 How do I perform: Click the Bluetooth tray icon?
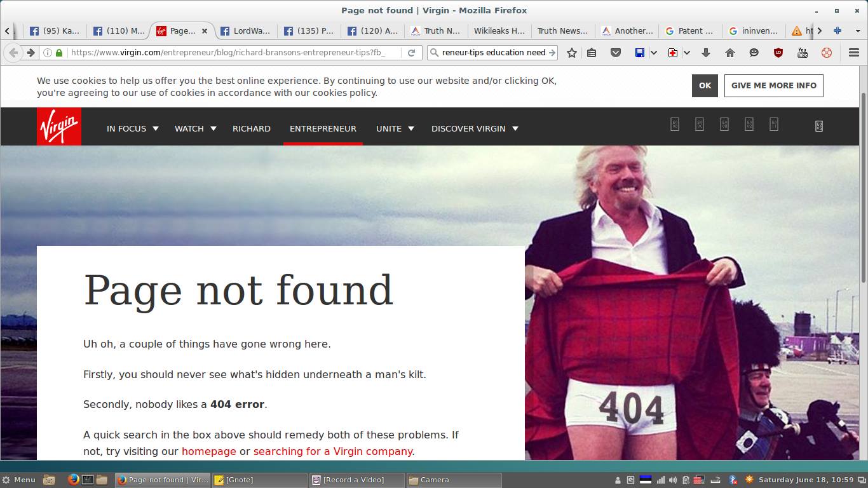click(733, 480)
